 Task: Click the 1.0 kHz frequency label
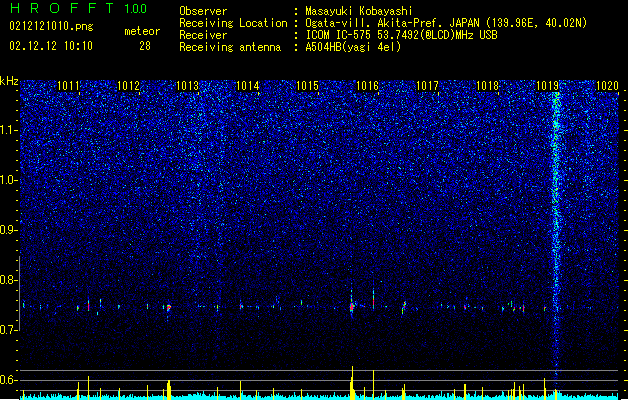pos(9,180)
